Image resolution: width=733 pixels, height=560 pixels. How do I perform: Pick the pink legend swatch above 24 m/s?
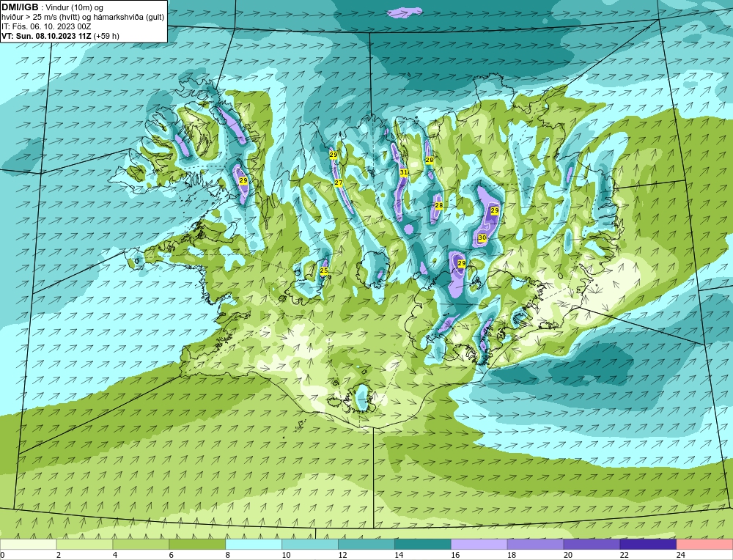pos(704,545)
